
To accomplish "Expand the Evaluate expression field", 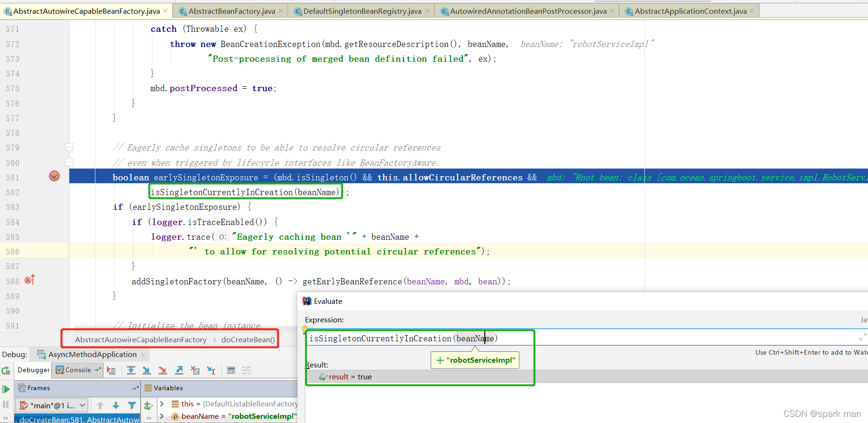I will [862, 337].
